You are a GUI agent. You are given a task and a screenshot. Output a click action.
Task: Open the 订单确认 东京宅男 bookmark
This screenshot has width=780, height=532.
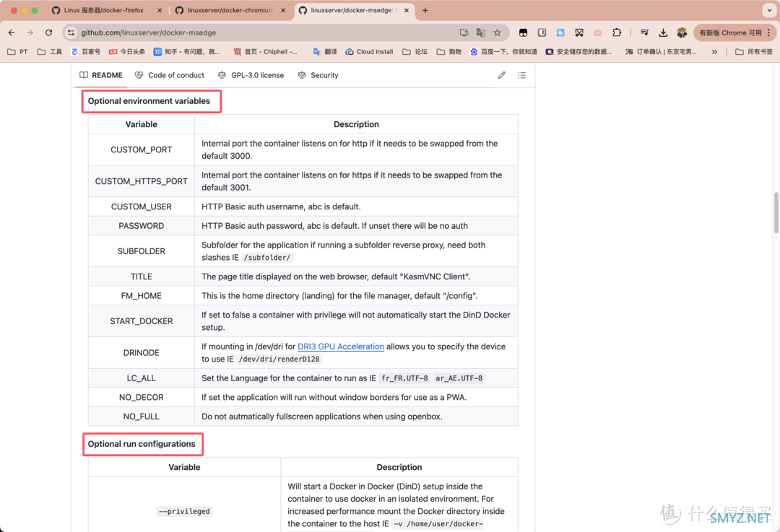pyautogui.click(x=661, y=52)
